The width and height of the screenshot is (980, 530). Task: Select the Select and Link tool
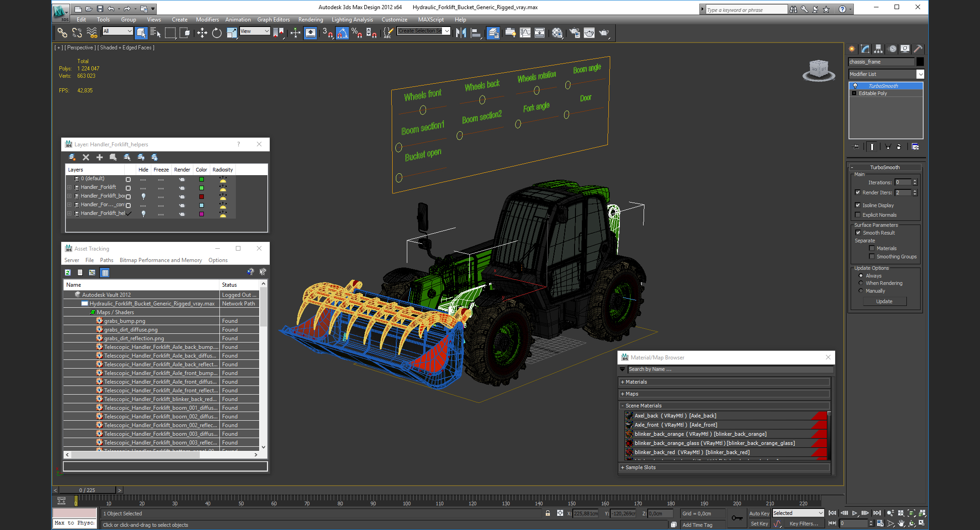pos(62,32)
